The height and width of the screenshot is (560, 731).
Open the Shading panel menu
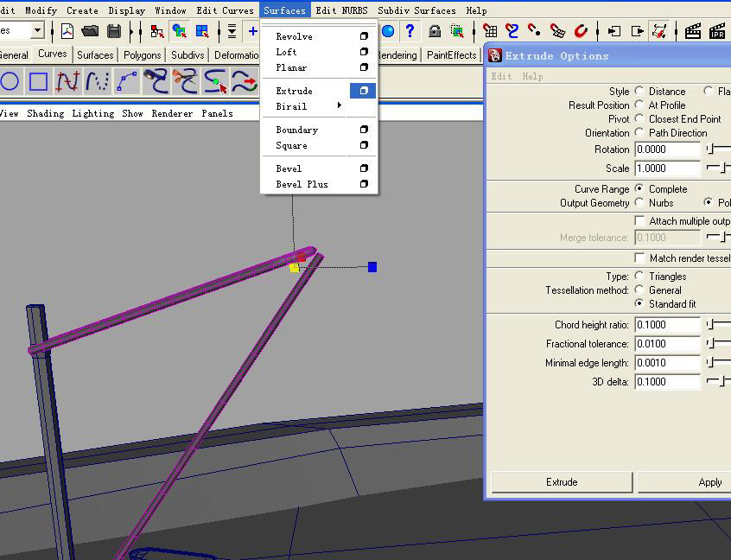point(46,113)
